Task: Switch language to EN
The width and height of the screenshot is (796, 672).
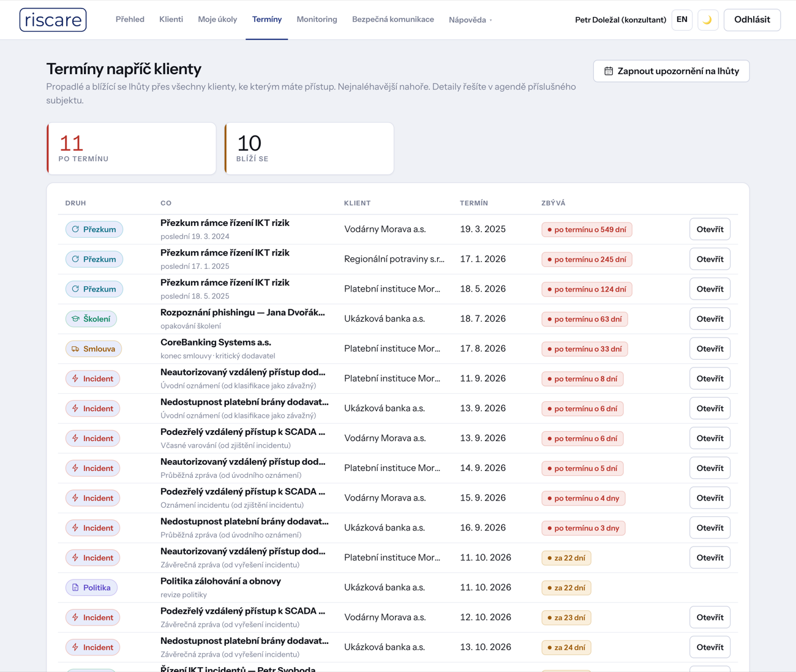Action: tap(681, 20)
